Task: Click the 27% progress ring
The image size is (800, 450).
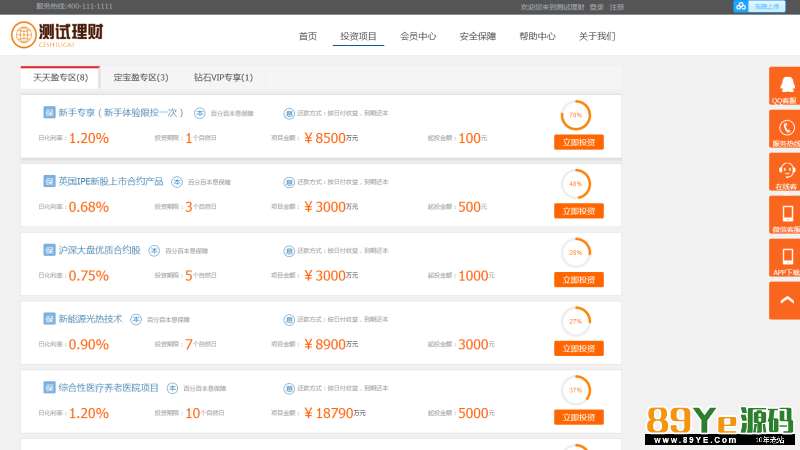Action: tap(576, 321)
